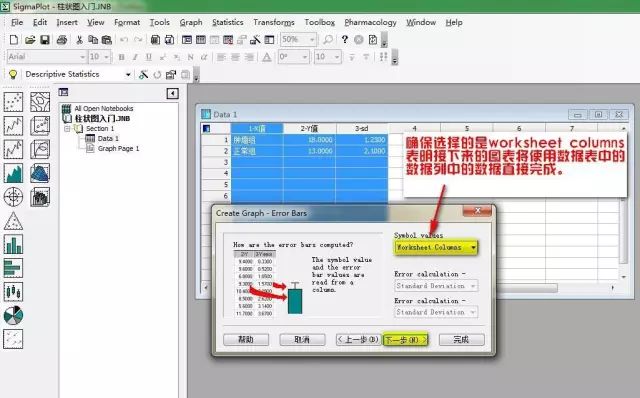Click the Save toolbar icon
This screenshot has width=640, height=398.
tap(45, 40)
